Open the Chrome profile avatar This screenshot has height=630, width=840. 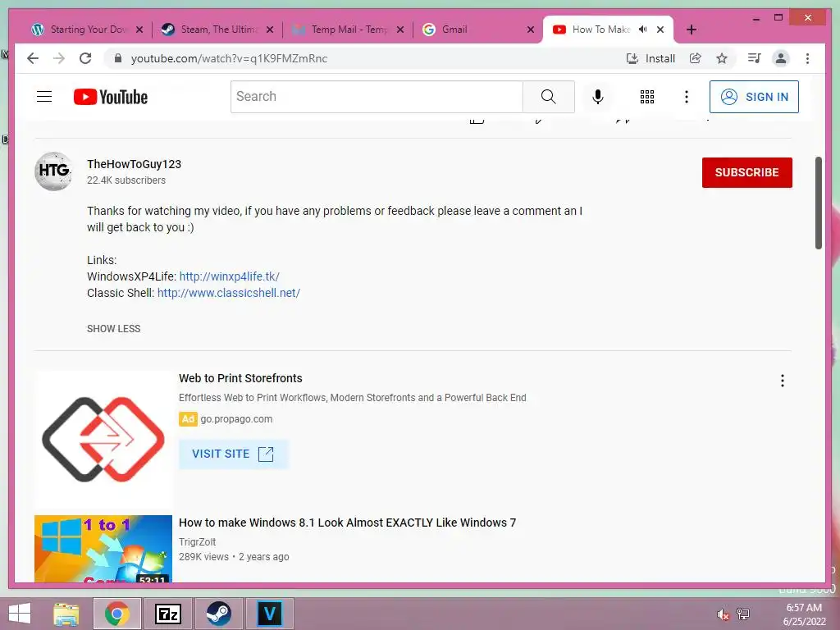(x=781, y=58)
